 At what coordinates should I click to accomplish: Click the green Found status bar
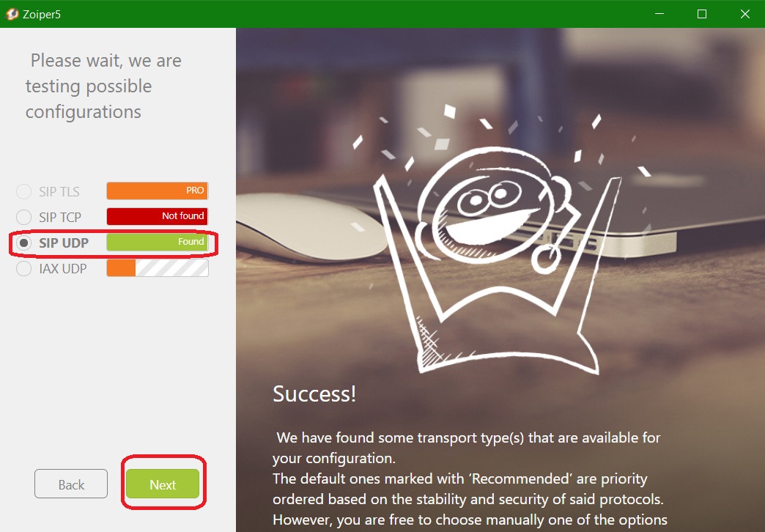(x=158, y=242)
